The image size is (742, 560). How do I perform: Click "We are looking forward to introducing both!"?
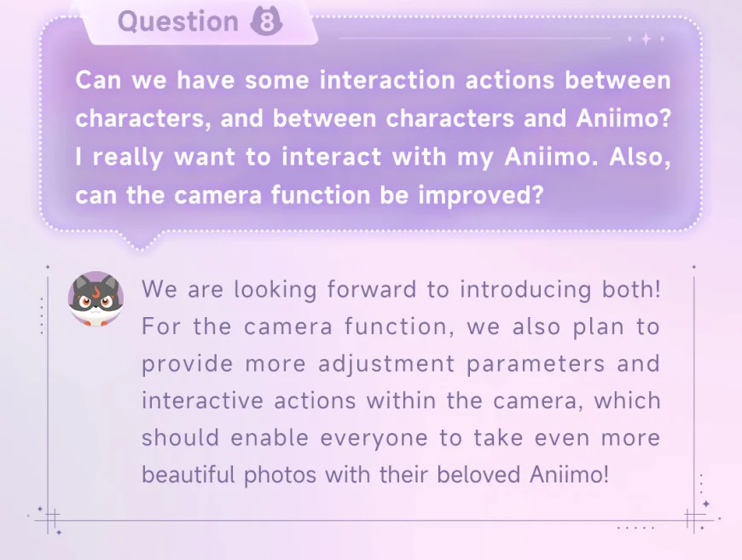[x=401, y=290]
